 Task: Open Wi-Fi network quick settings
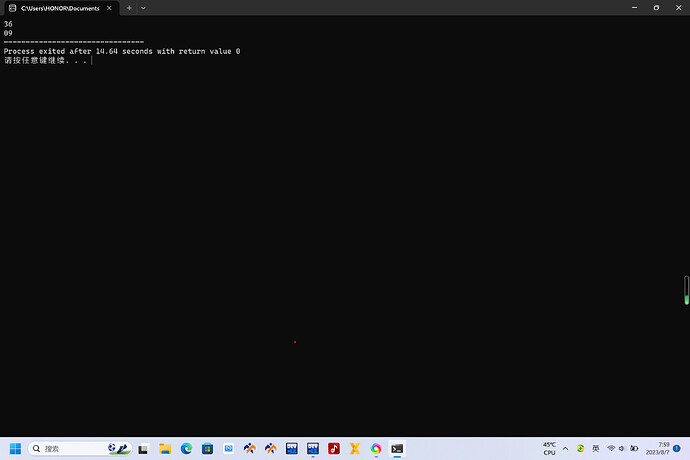click(x=611, y=449)
